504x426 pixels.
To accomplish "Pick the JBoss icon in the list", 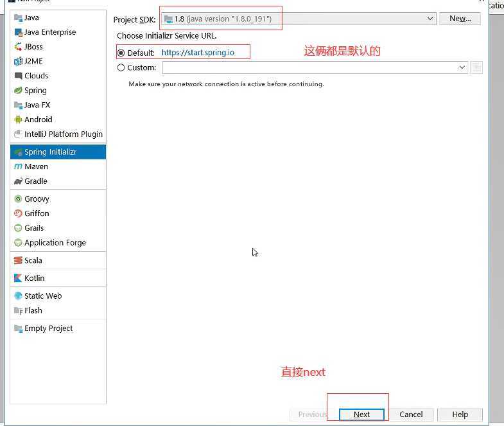I will point(18,47).
